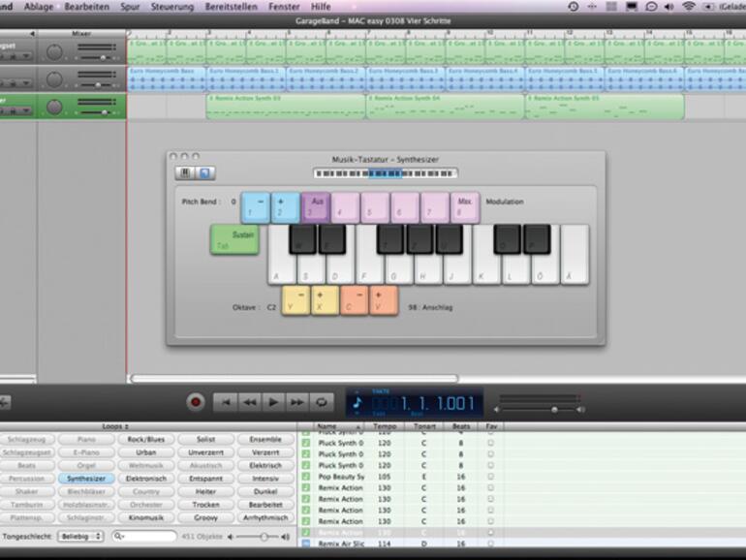The image size is (746, 560).
Task: Set modulation to Max key
Action: coord(465,207)
